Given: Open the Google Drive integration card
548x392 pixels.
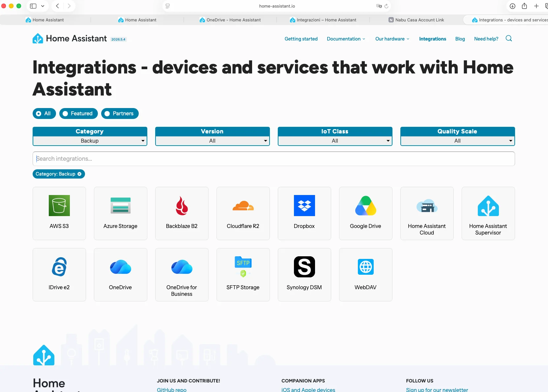Looking at the screenshot, I should coord(366,213).
